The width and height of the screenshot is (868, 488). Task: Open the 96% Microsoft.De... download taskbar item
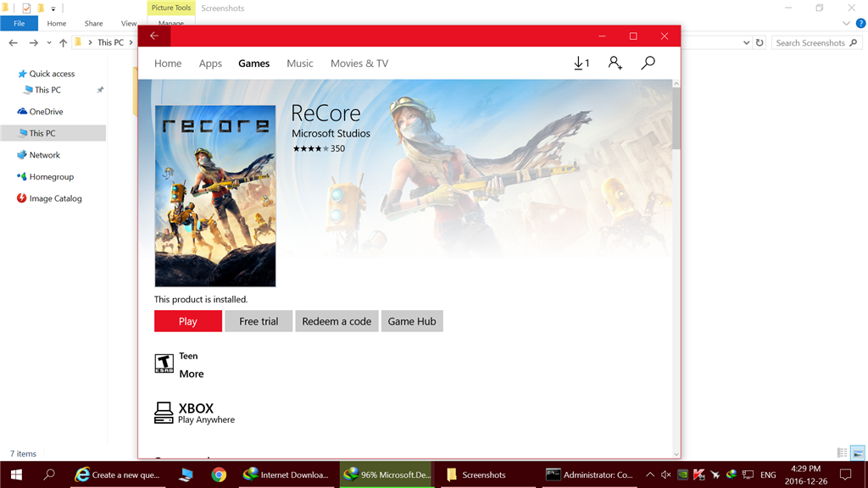click(387, 474)
